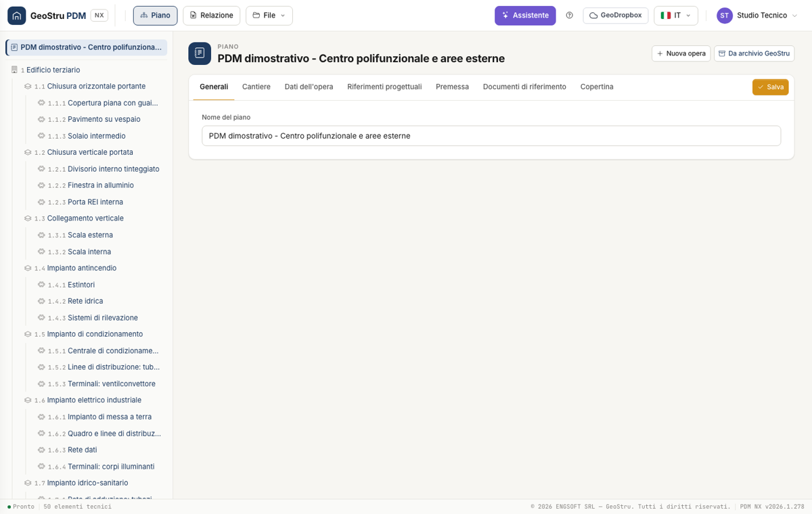Open the Dati dell'opera tab

tap(309, 87)
